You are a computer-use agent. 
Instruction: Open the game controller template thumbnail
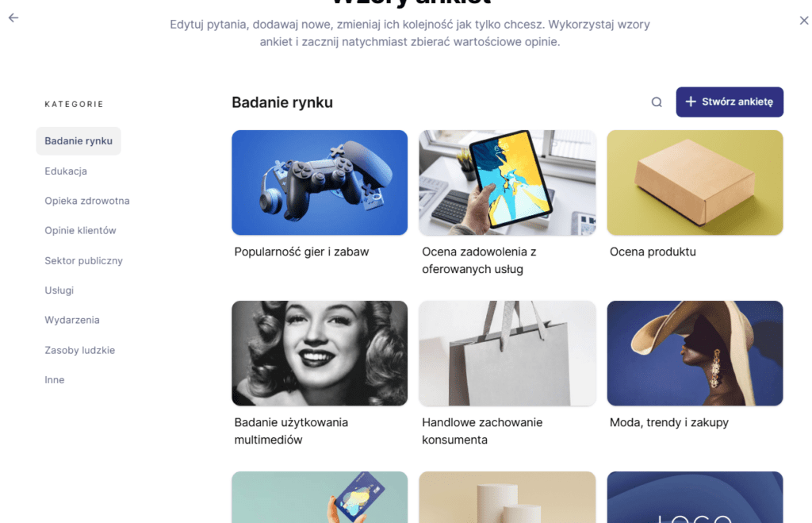click(x=320, y=183)
